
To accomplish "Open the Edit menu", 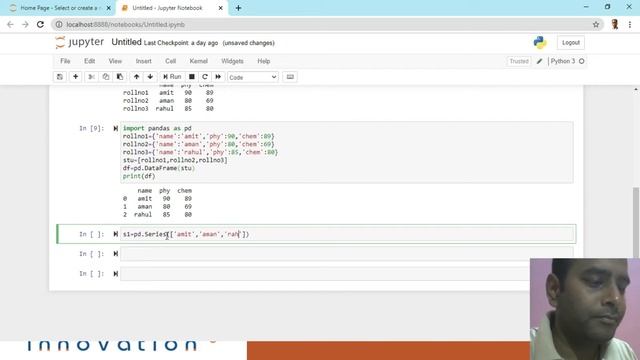I will tap(89, 61).
